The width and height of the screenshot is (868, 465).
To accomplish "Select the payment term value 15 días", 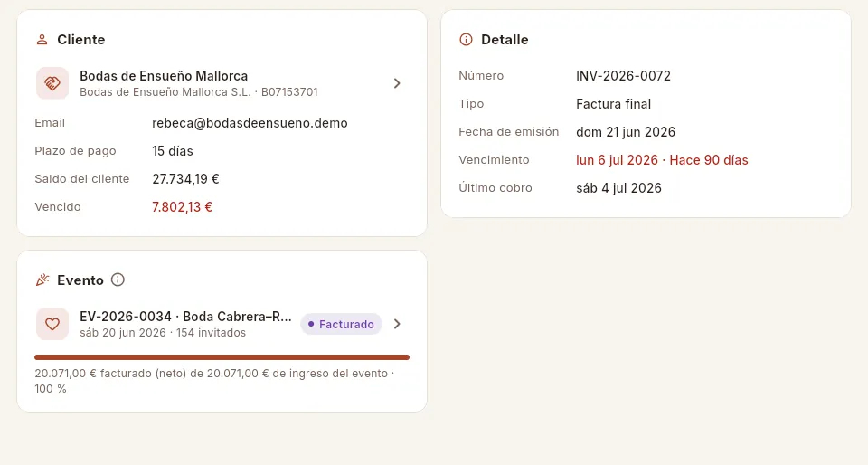I will coord(173,151).
